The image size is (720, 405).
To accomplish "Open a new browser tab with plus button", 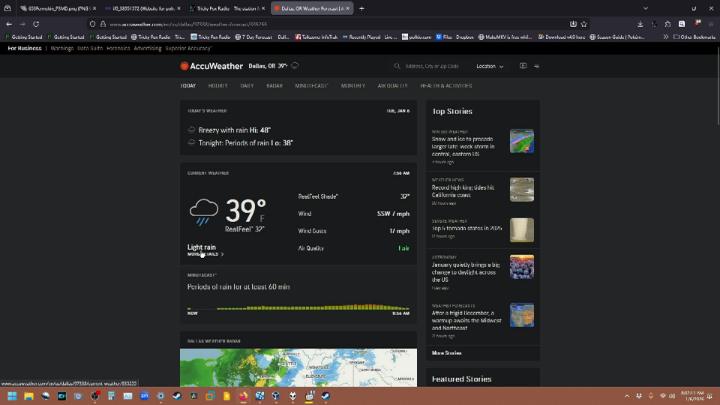I will tap(361, 8).
